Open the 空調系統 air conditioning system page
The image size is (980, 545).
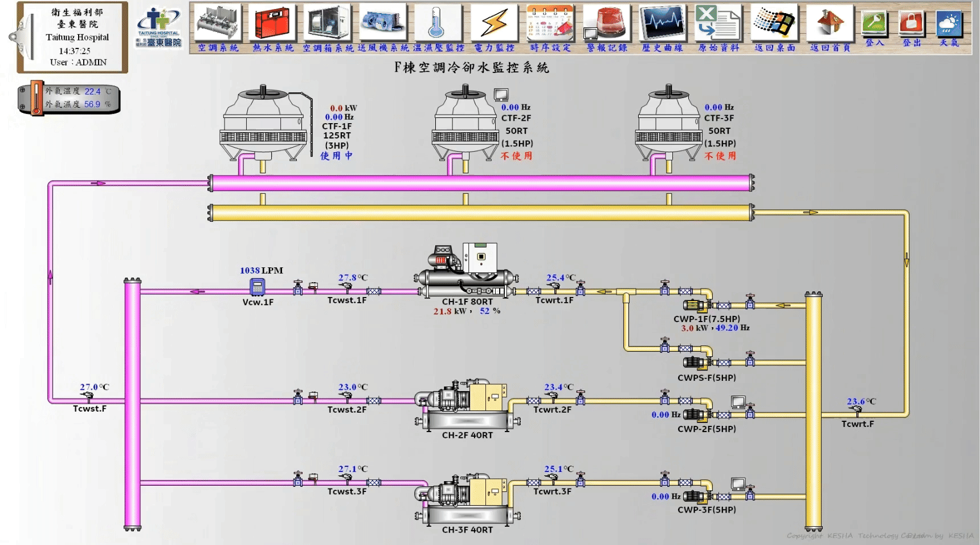pos(218,23)
